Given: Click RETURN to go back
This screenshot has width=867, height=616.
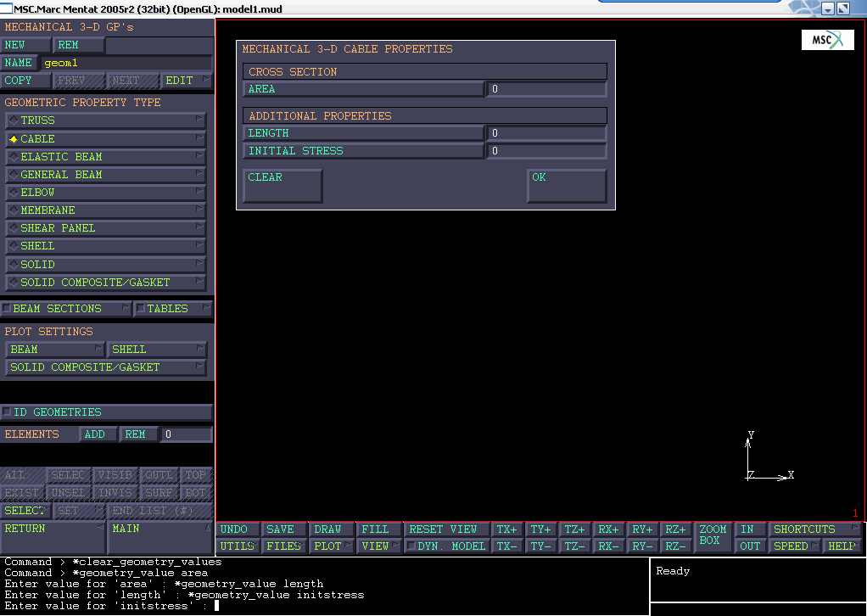Looking at the screenshot, I should tap(53, 537).
